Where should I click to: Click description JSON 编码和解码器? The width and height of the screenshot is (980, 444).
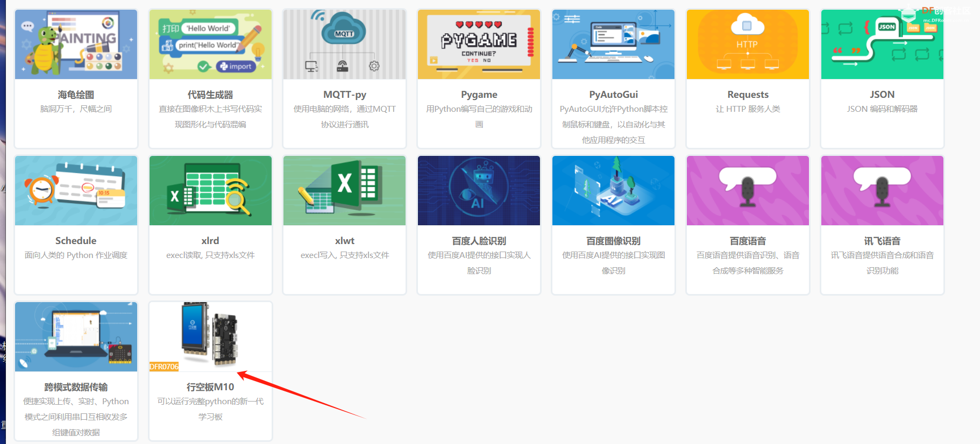pos(882,109)
